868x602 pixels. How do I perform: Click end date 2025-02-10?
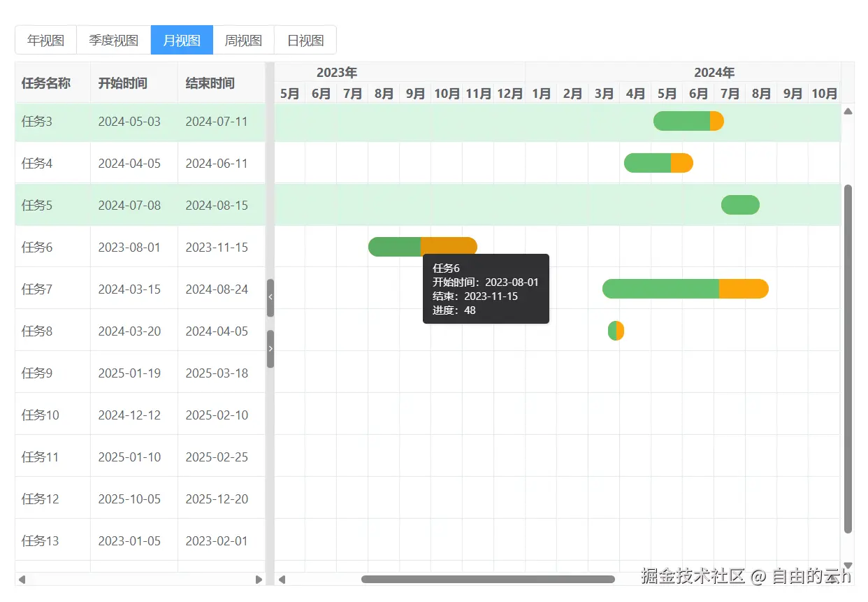217,415
